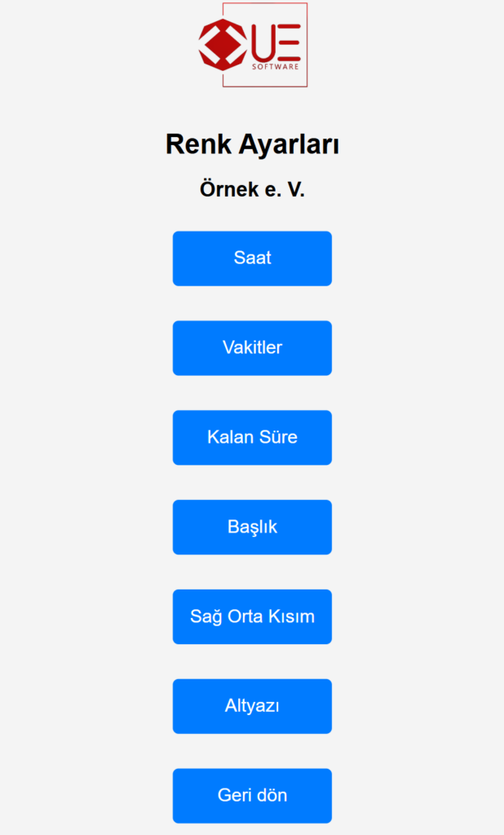Return to previous page via Geri dön
The width and height of the screenshot is (504, 835).
[252, 795]
